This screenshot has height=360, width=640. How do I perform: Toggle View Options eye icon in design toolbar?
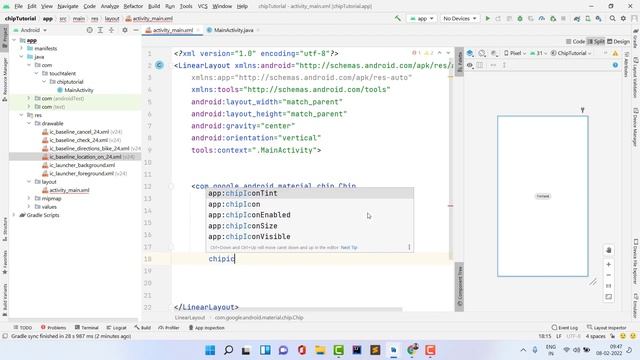[470, 65]
